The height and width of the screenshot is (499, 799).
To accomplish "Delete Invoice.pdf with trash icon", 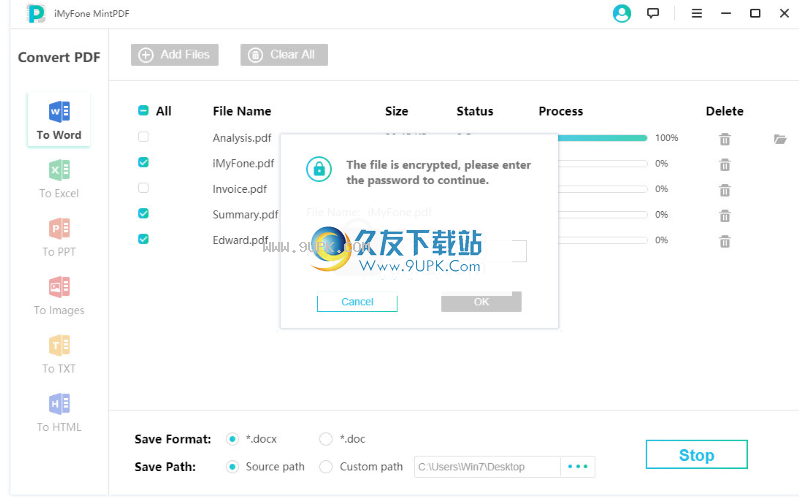I will click(725, 190).
